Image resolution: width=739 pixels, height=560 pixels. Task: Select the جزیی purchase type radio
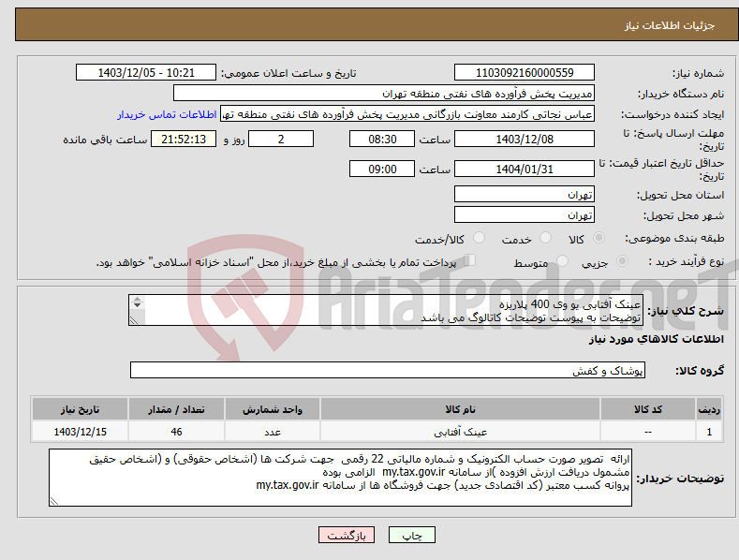click(x=622, y=260)
